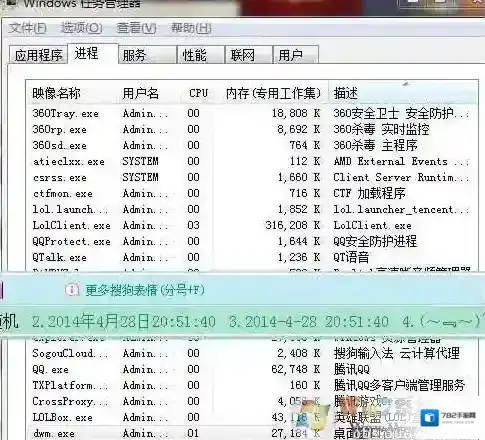Sort by 内存(专用工作集) column header
The height and width of the screenshot is (440, 485).
273,93
